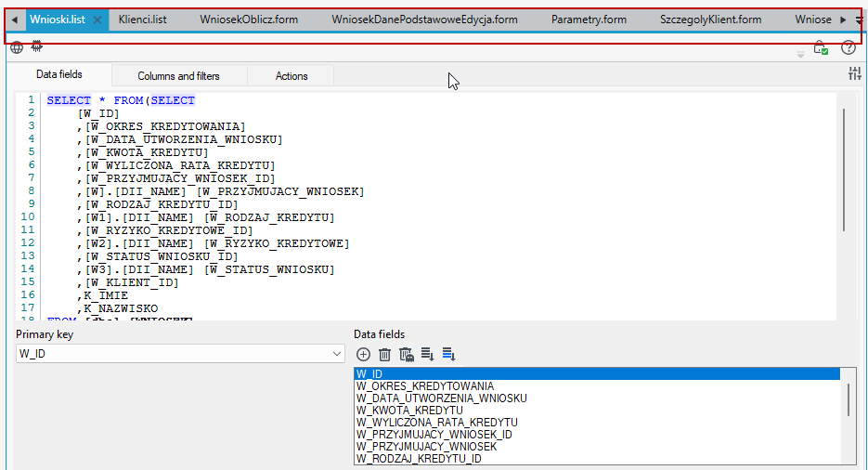Select W_DATA_UTWORZENIA_WNIOSKU in data fields list
Viewport: 868px width, 470px height.
coord(597,398)
